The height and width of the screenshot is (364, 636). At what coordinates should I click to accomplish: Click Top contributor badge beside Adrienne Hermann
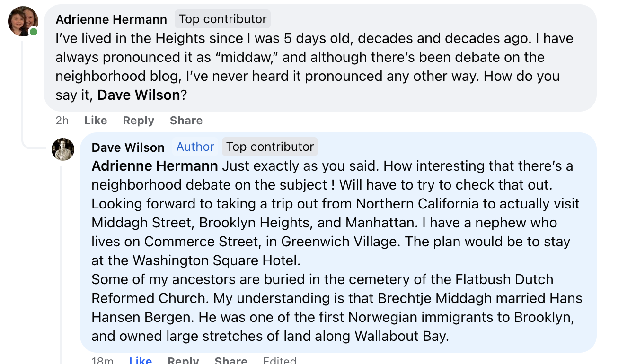click(x=222, y=19)
